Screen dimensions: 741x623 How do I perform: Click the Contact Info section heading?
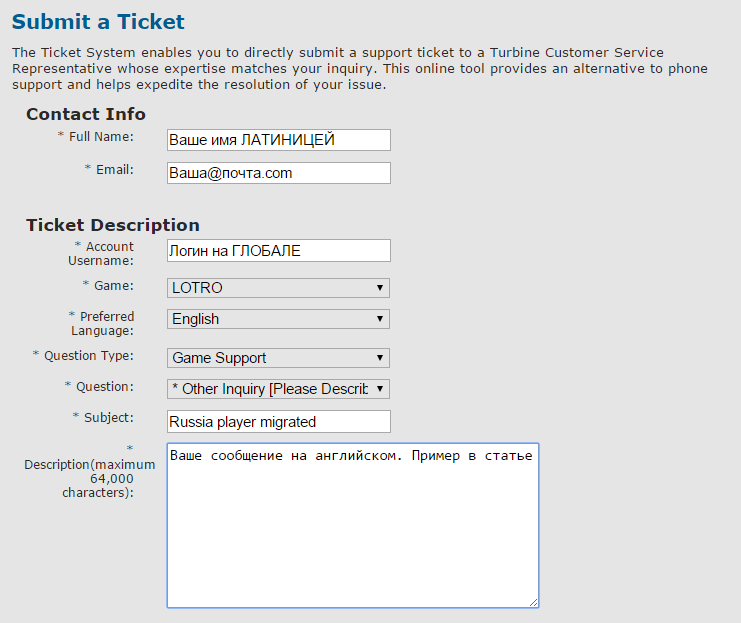(x=86, y=114)
